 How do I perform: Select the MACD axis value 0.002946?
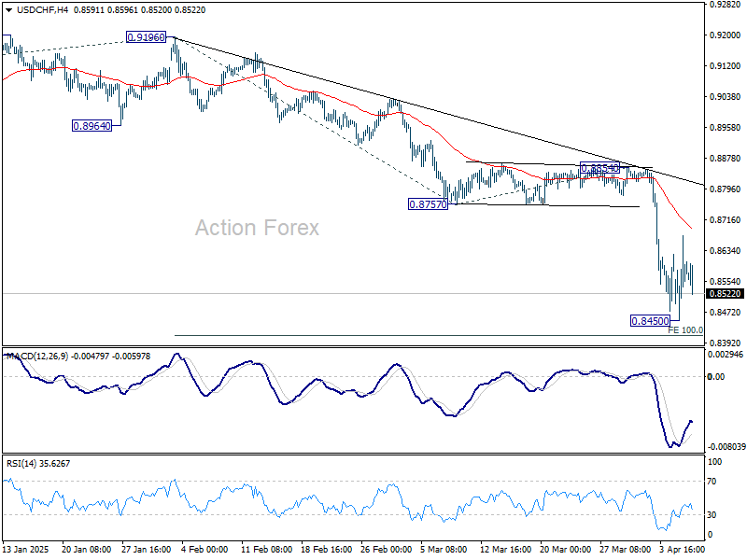726,355
